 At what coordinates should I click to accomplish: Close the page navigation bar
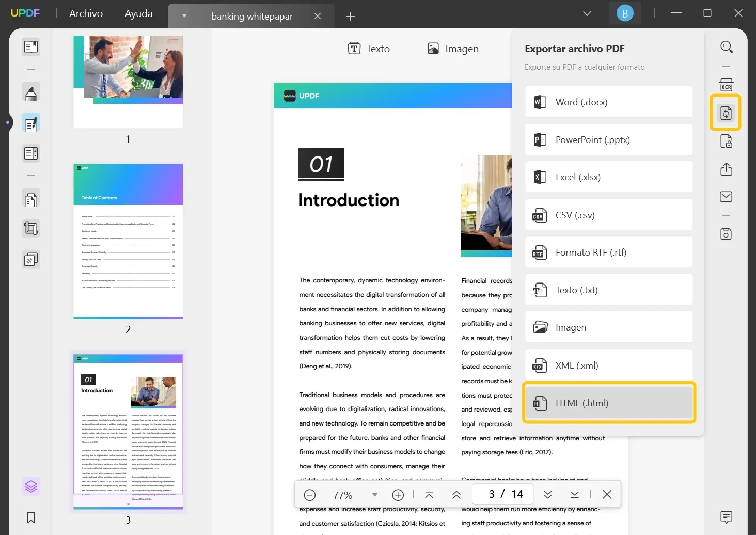coord(607,495)
